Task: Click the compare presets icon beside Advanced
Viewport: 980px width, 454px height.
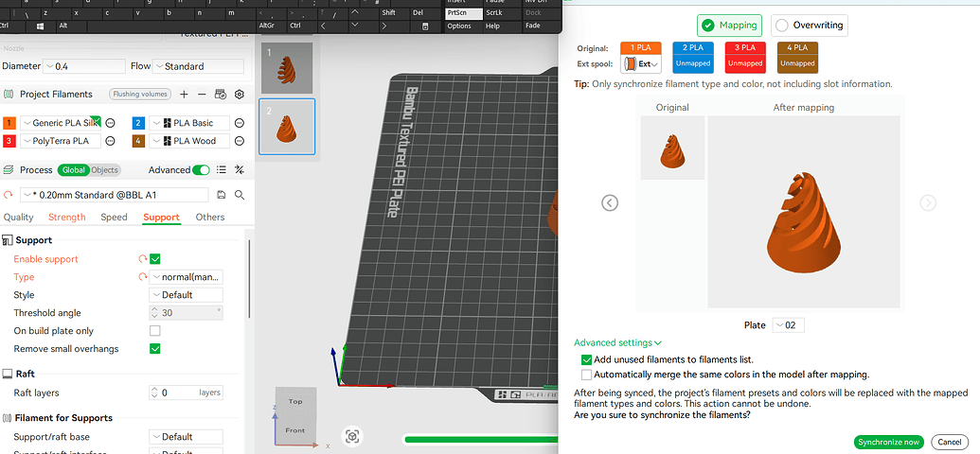Action: [239, 170]
